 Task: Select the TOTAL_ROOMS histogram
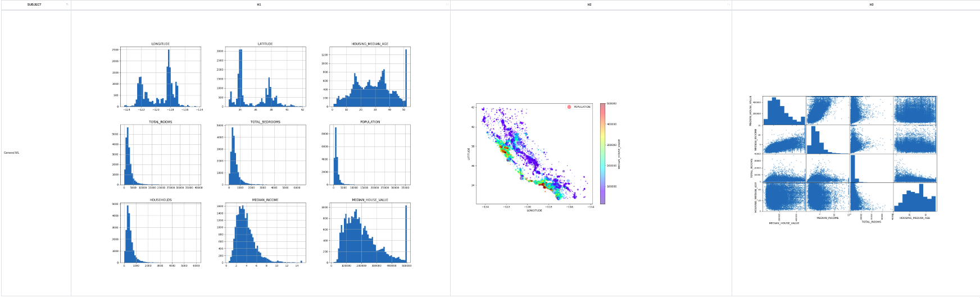tap(160, 155)
